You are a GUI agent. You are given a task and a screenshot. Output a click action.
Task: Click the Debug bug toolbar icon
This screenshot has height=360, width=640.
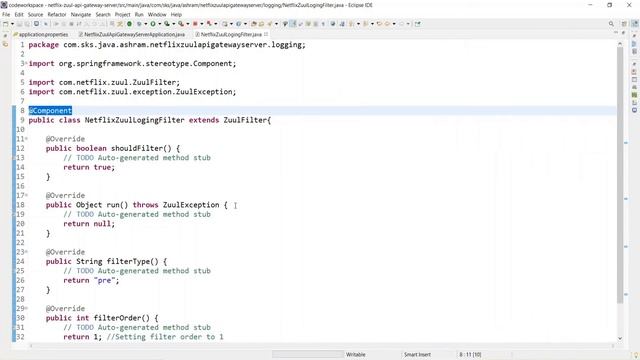[139, 24]
